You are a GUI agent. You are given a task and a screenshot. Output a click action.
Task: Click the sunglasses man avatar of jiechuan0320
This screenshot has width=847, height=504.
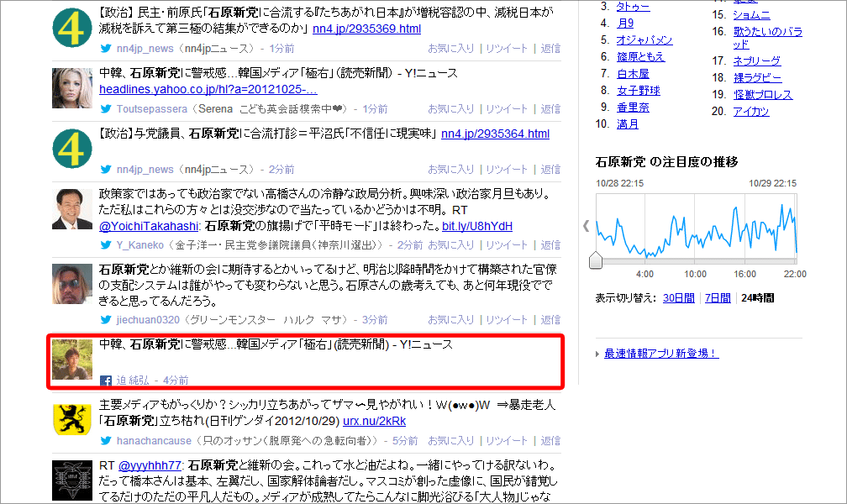click(72, 284)
